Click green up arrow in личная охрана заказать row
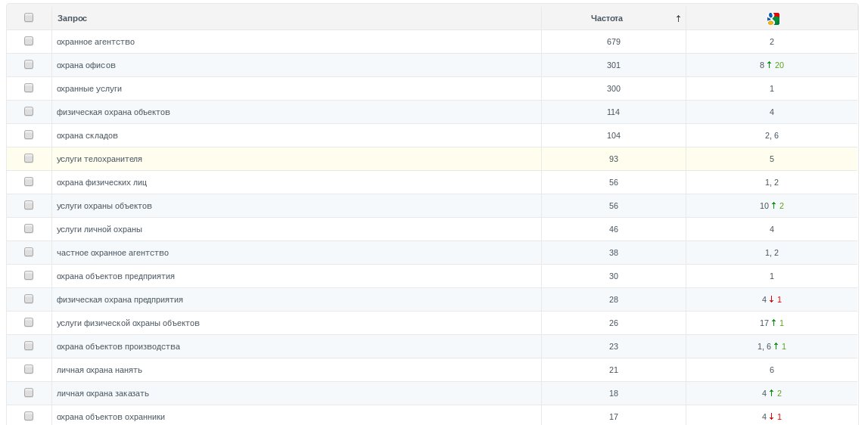 coord(772,393)
